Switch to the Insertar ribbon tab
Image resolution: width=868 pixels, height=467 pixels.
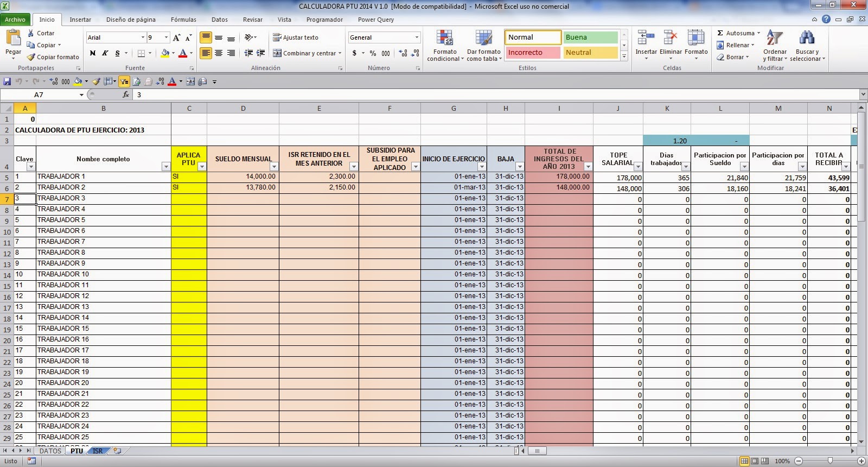(x=80, y=20)
